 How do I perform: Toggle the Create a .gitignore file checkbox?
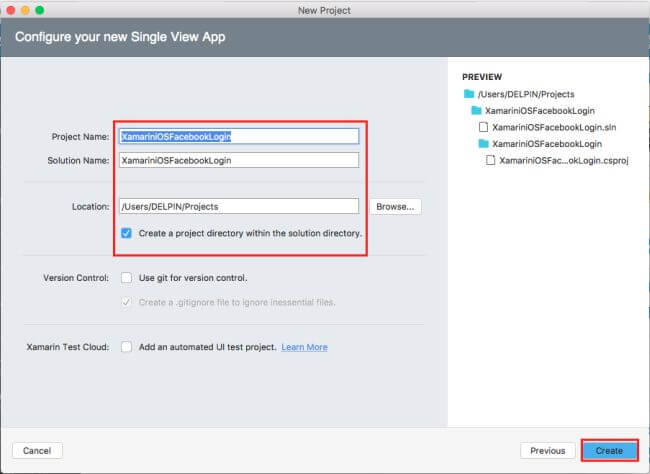point(126,302)
